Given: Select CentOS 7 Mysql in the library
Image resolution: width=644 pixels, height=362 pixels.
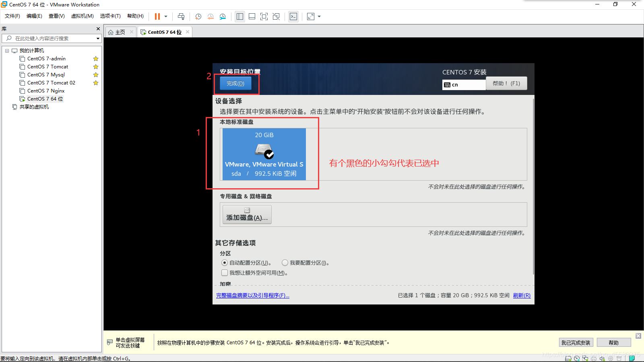Looking at the screenshot, I should (46, 75).
